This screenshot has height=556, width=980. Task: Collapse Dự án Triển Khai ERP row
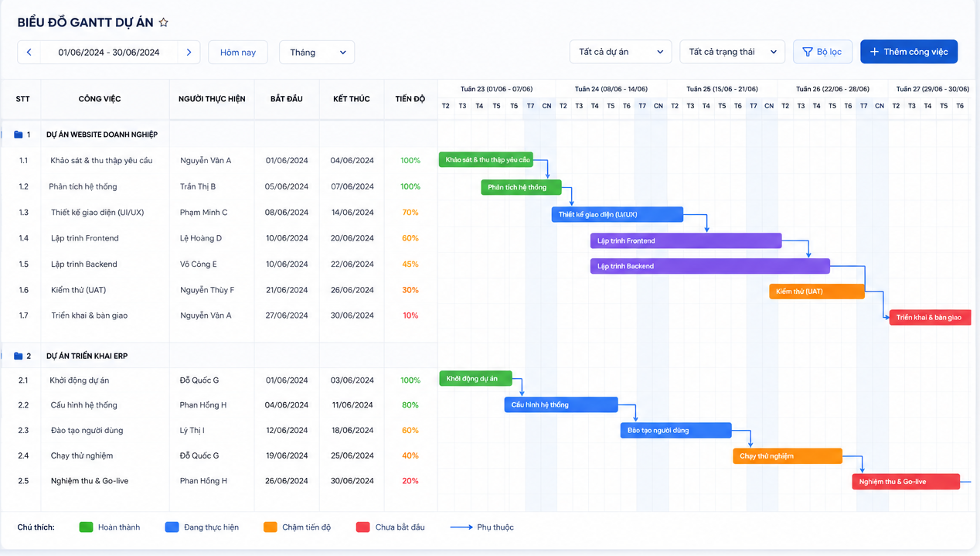pos(219,356)
